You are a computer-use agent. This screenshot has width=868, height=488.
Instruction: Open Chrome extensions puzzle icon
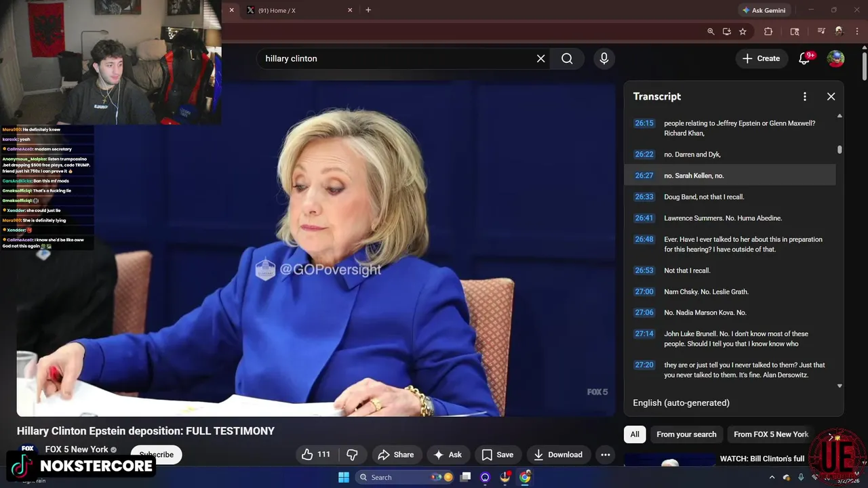768,31
